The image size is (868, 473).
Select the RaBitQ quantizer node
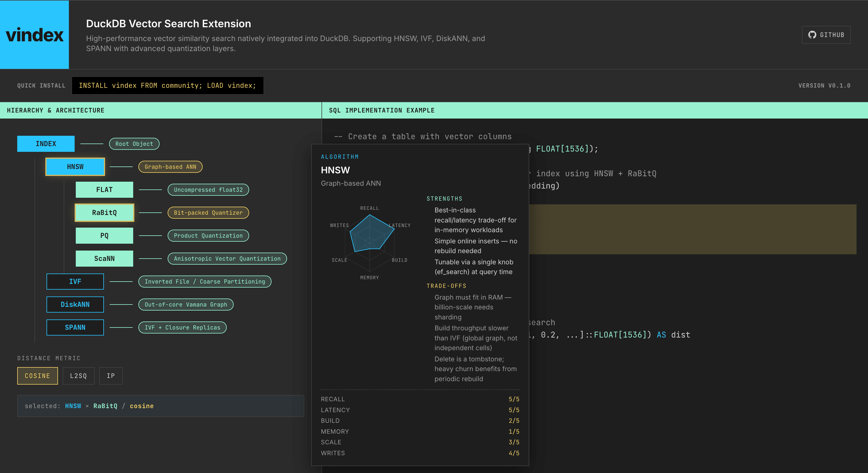pyautogui.click(x=104, y=213)
